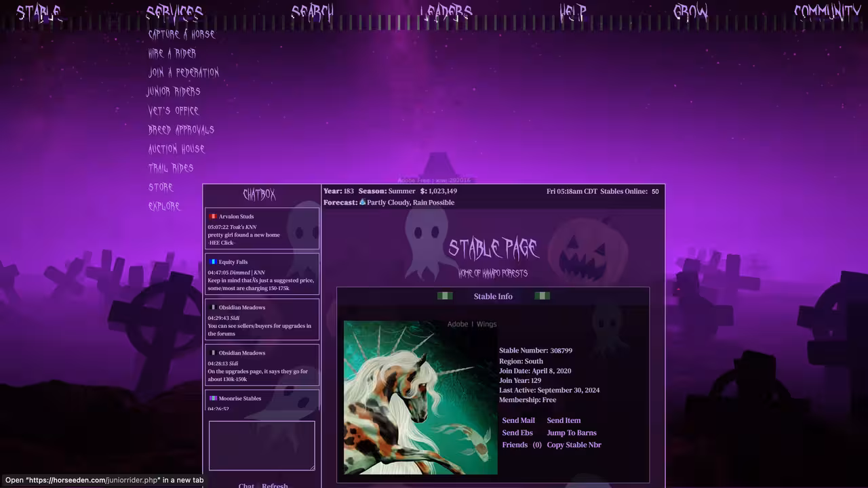Select Explore in Services menu
Screen dimensions: 868x488
point(164,206)
